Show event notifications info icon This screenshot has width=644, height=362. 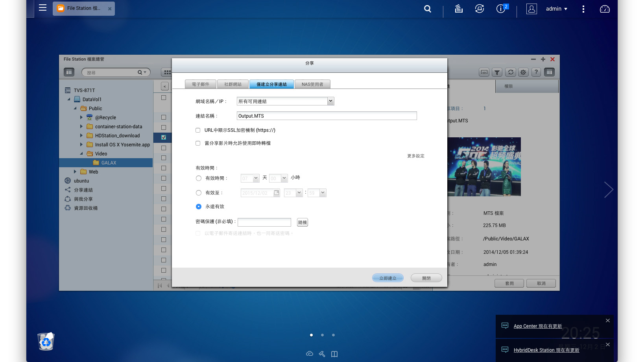pos(501,9)
